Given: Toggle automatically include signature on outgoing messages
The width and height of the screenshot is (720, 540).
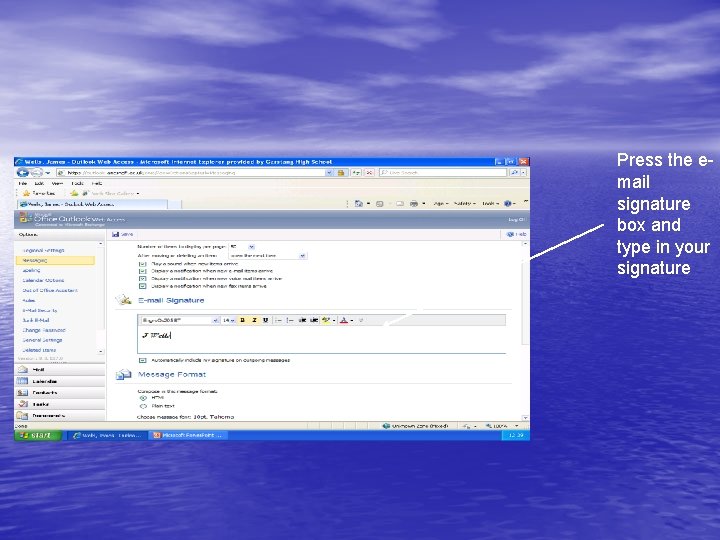Looking at the screenshot, I should [x=142, y=360].
